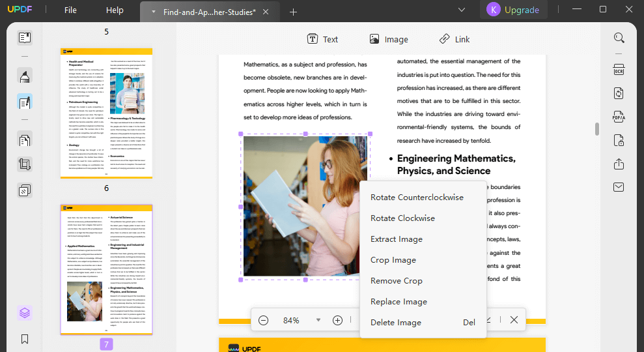Close the Find-and-Ap...her-Studies tab
The width and height of the screenshot is (644, 352).
pos(266,12)
